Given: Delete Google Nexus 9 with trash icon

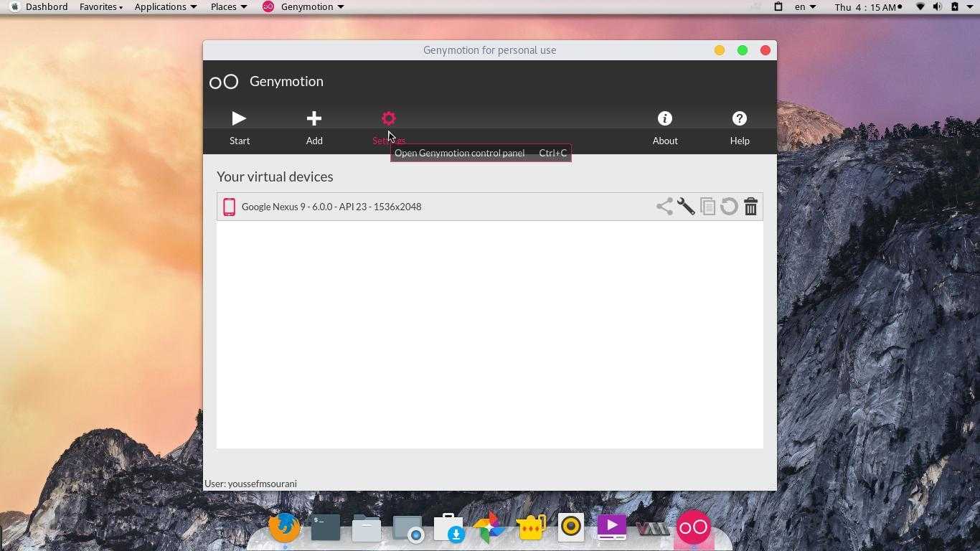Looking at the screenshot, I should (750, 207).
